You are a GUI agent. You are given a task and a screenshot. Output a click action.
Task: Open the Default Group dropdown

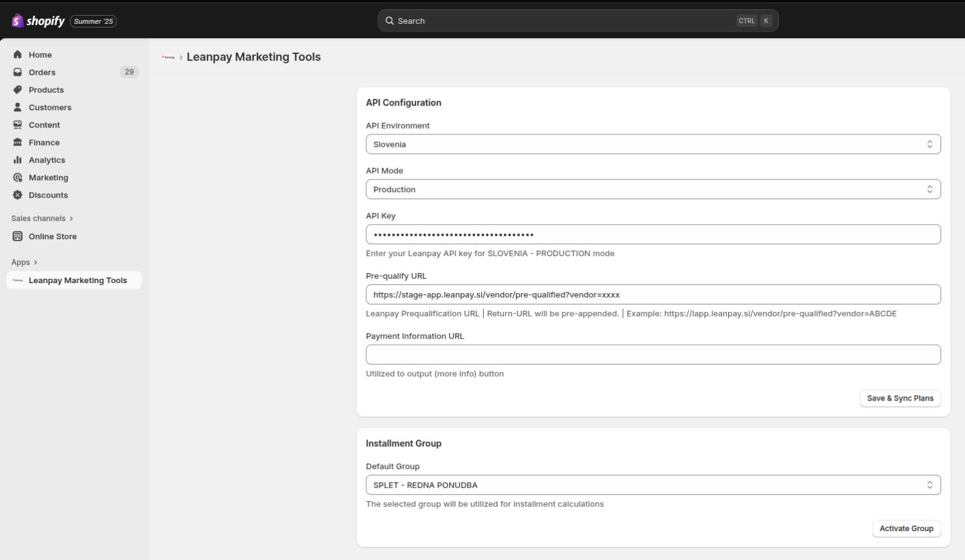653,485
